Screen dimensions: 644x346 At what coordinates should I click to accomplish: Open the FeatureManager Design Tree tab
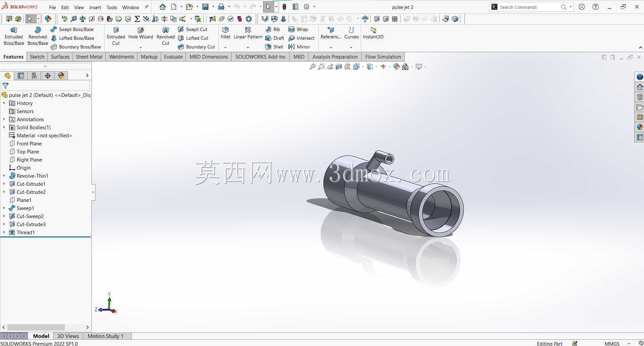7,76
